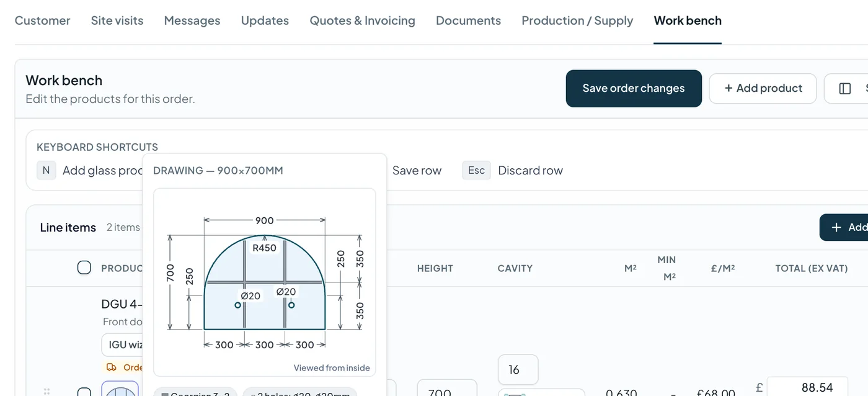Screen dimensions: 868x396
Task: Open the Updates tab
Action: click(265, 20)
